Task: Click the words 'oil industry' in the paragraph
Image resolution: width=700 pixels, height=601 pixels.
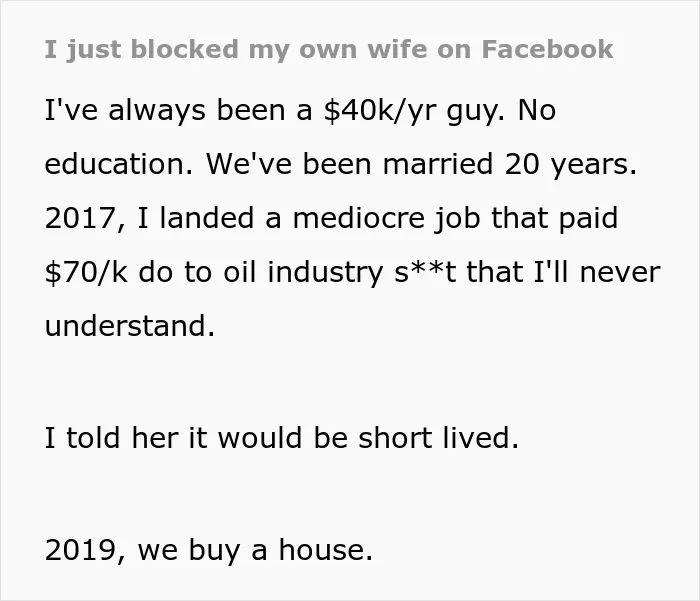Action: [303, 272]
